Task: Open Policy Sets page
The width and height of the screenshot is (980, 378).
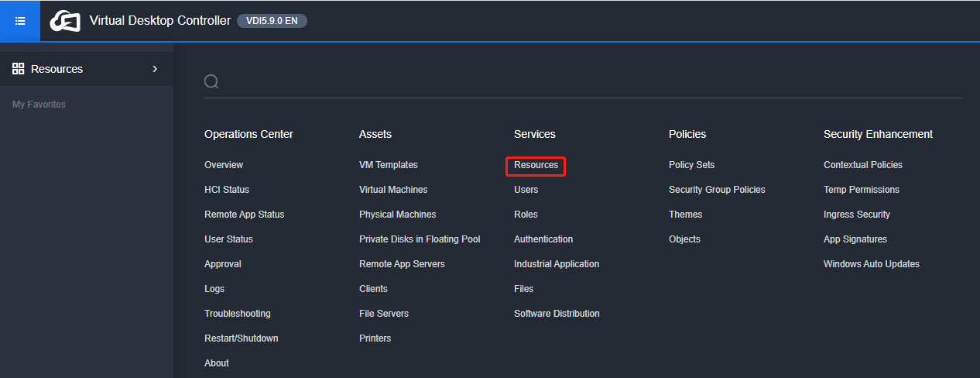Action: click(x=692, y=165)
